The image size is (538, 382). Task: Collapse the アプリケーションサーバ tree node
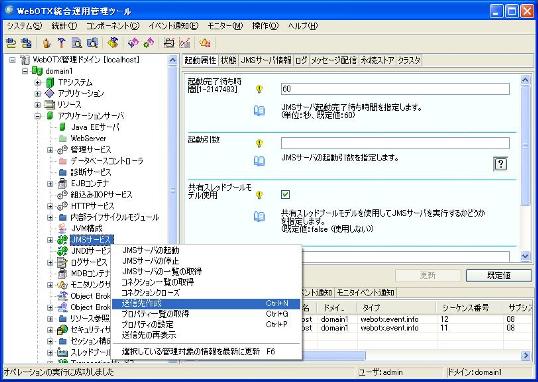[38, 116]
